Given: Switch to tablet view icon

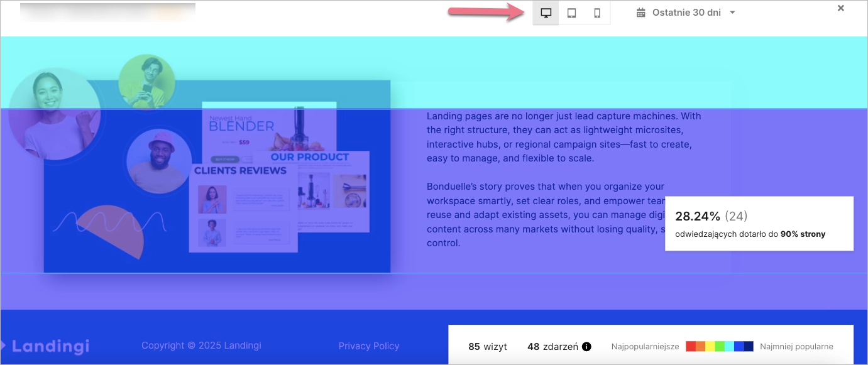Looking at the screenshot, I should 571,13.
